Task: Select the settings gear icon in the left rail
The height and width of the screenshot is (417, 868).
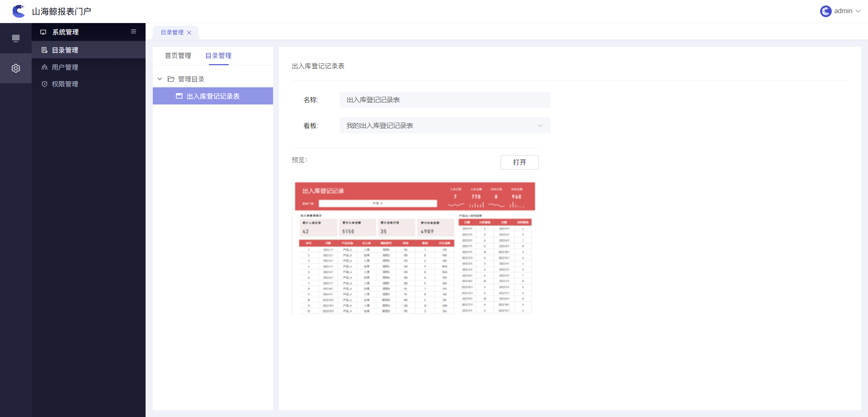Action: (x=16, y=68)
